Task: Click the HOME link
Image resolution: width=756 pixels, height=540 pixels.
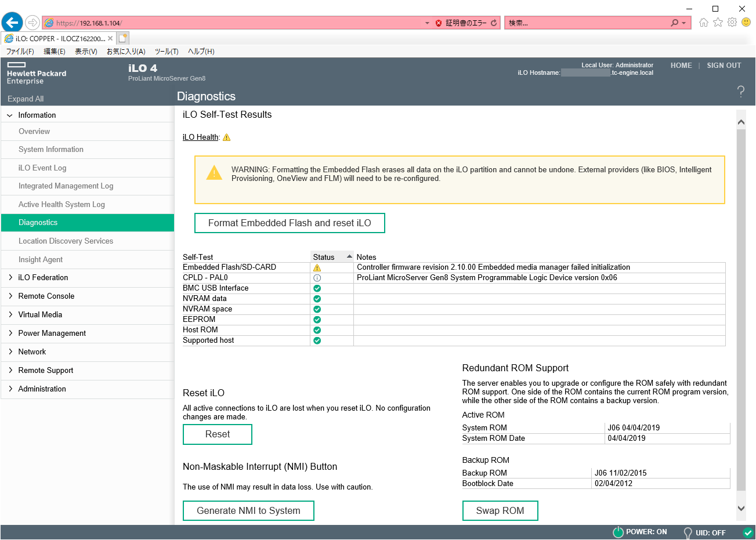Action: coord(681,66)
